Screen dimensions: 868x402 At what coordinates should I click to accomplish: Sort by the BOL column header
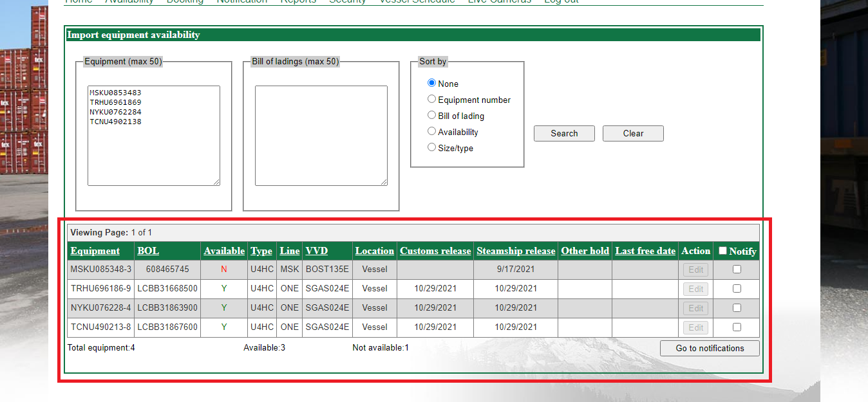(x=148, y=251)
